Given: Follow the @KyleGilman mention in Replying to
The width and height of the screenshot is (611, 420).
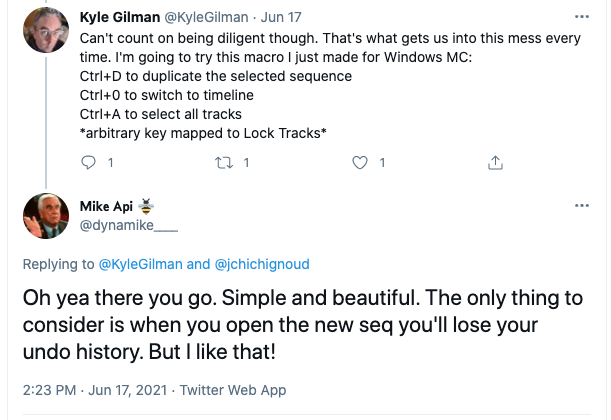Looking at the screenshot, I should (x=141, y=264).
